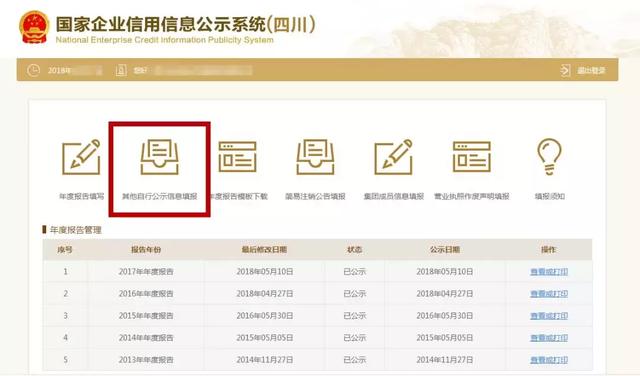The width and height of the screenshot is (640, 376).
Task: Click 已公示 status in the 2013 row
Action: coord(354,360)
